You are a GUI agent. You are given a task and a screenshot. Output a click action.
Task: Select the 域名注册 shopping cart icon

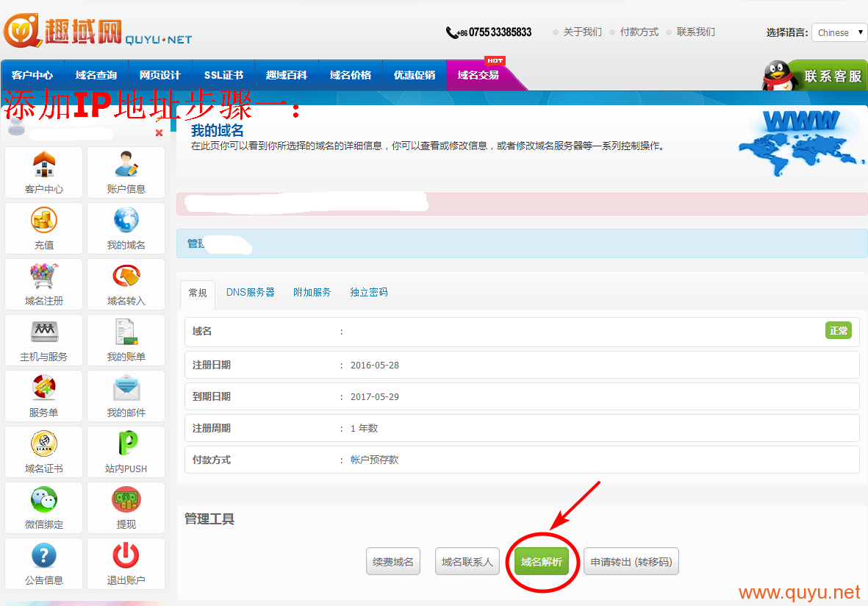pyautogui.click(x=44, y=277)
